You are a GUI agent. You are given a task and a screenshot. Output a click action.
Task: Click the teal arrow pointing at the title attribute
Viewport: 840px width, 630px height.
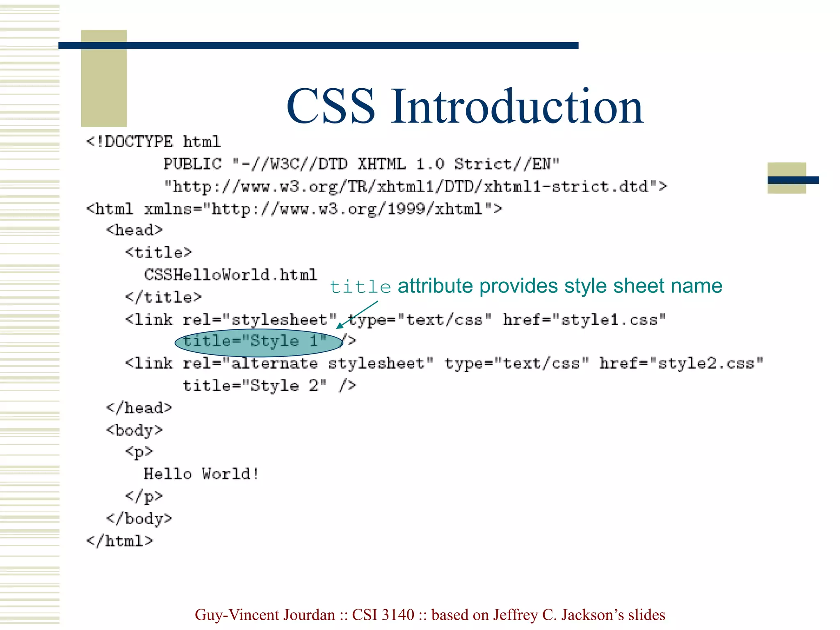[357, 315]
